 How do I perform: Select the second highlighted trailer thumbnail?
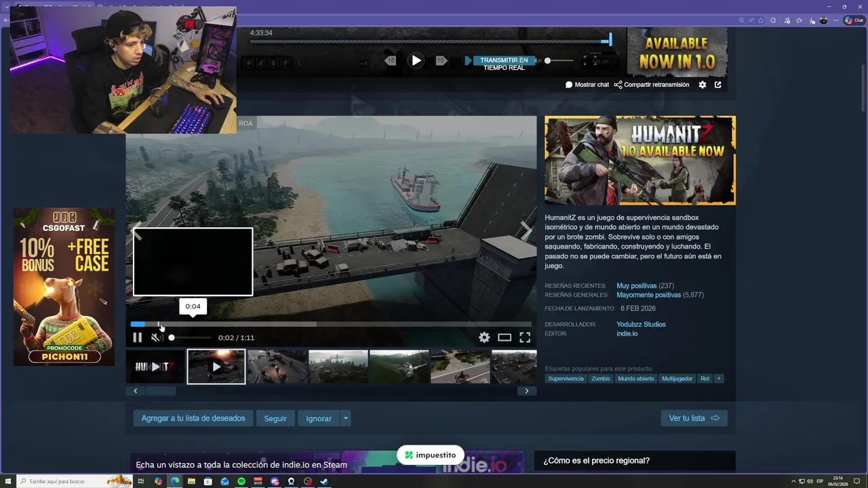216,367
